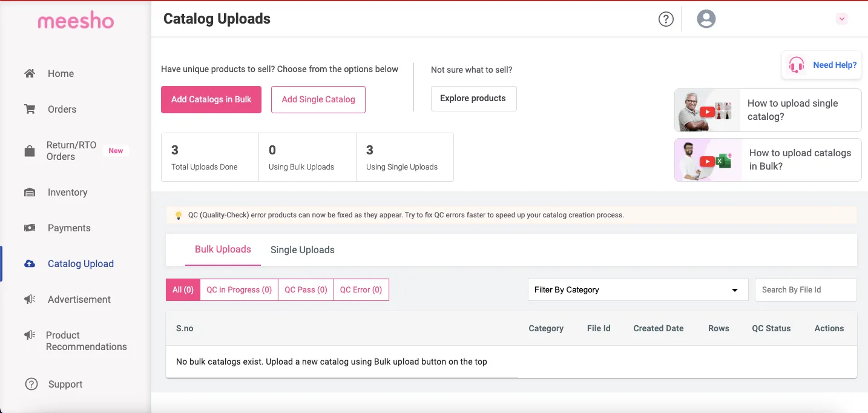The width and height of the screenshot is (868, 413).
Task: Click the Payments cash icon
Action: point(30,228)
